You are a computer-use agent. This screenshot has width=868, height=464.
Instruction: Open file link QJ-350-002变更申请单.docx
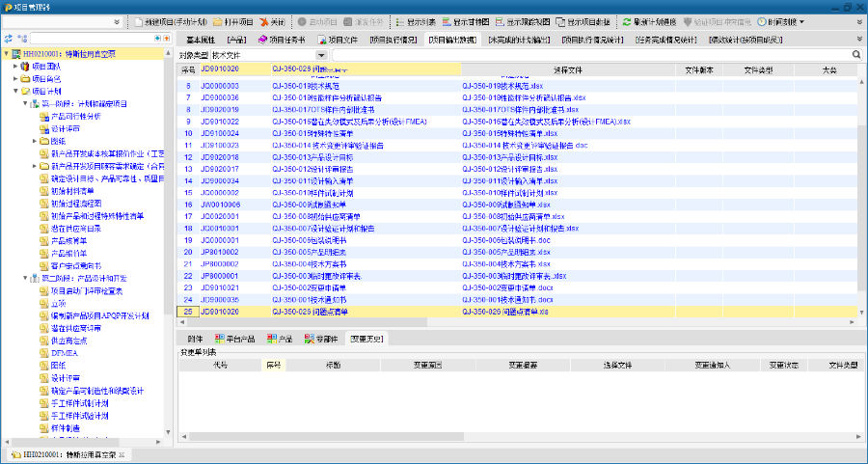pyautogui.click(x=507, y=287)
